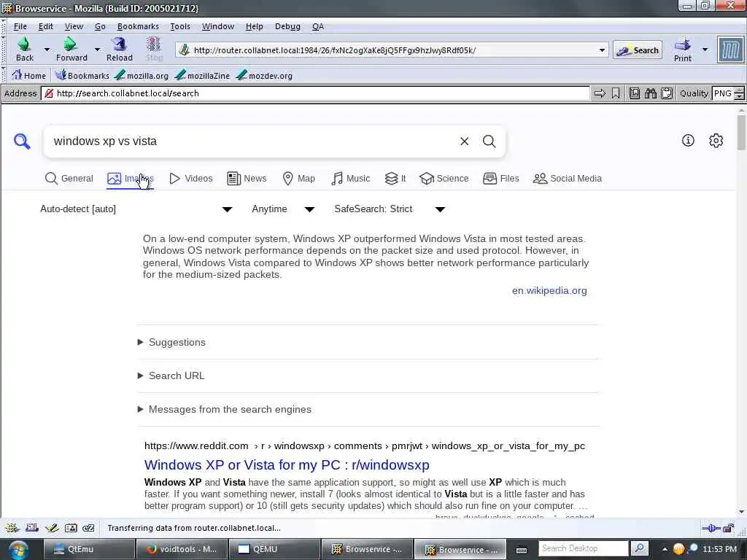Open the en.wikipedia.org source link
The width and height of the screenshot is (747, 560).
point(549,290)
